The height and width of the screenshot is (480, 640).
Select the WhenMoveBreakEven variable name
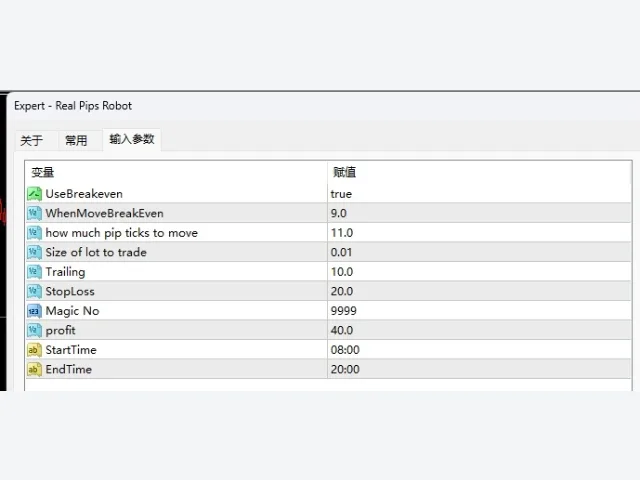[104, 213]
